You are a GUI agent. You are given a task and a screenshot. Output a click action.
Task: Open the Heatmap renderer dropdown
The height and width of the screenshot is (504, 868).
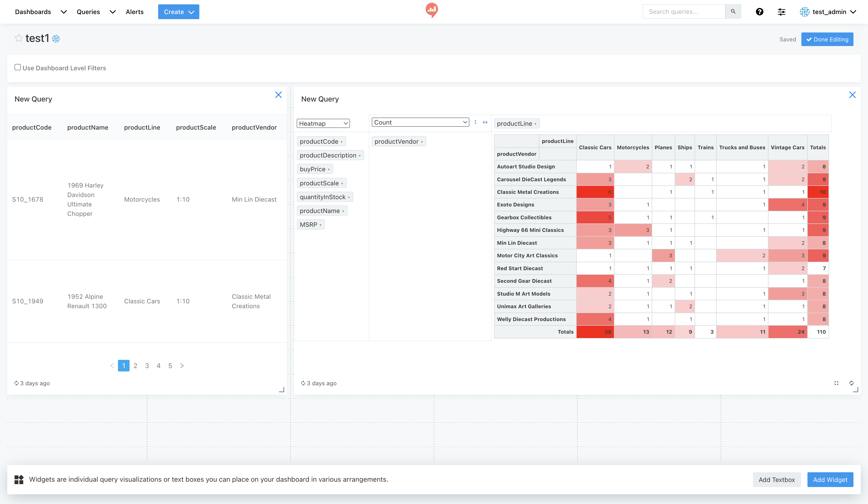tap(323, 123)
